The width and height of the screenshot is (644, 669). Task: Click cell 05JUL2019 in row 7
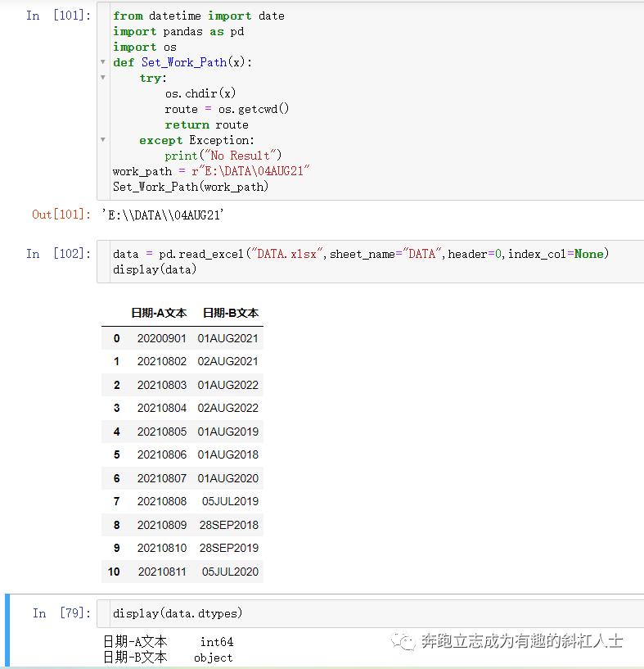(x=230, y=501)
